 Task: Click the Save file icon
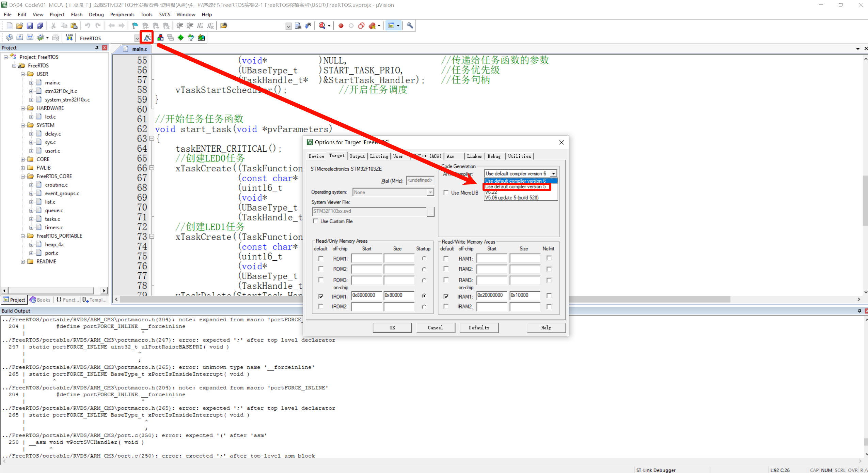[30, 26]
